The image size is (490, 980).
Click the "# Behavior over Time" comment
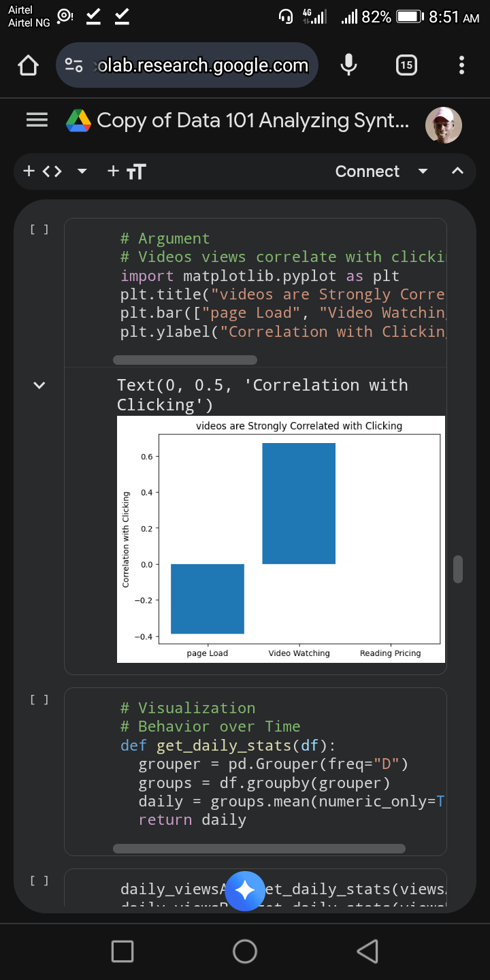[210, 726]
